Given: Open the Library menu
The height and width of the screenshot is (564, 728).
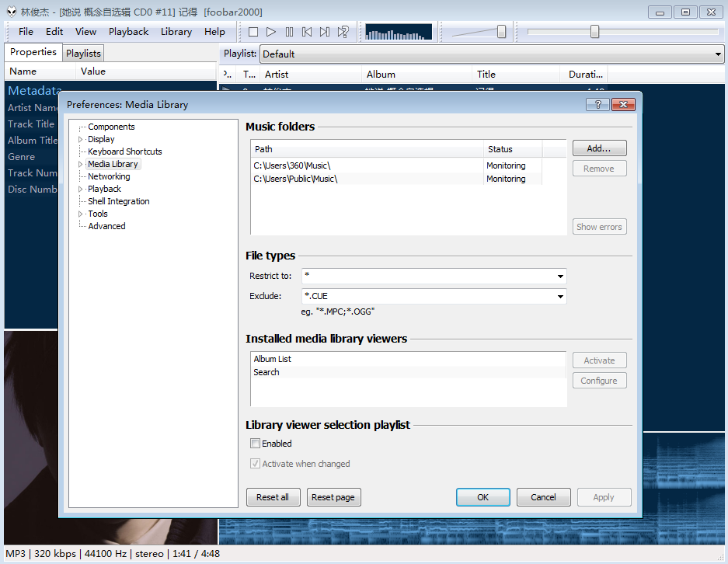Looking at the screenshot, I should (x=176, y=32).
